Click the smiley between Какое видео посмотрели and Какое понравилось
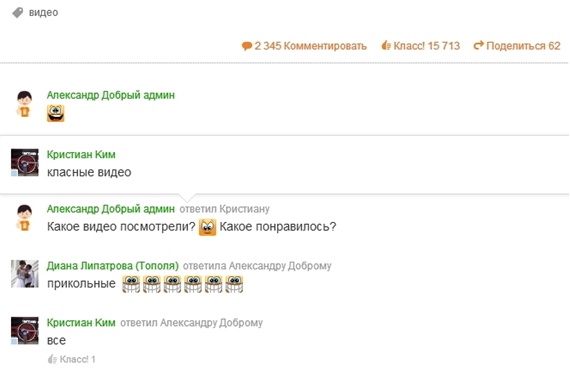This screenshot has width=570, height=372. click(x=208, y=227)
